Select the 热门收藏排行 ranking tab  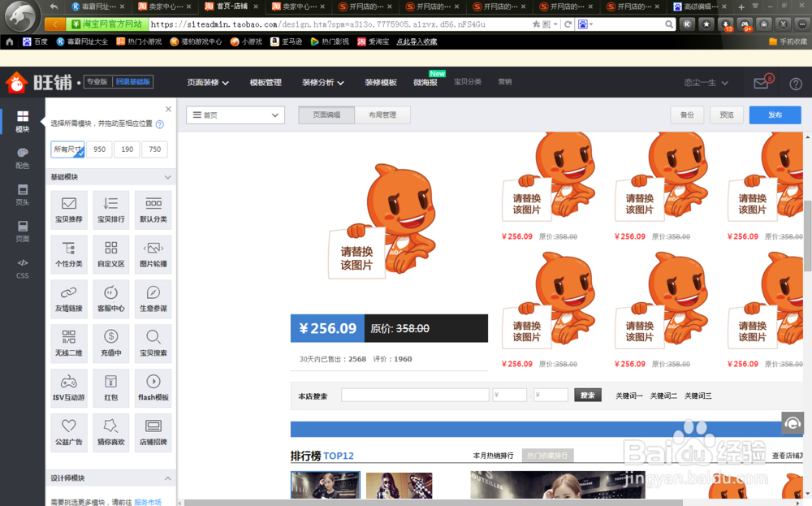coord(547,456)
